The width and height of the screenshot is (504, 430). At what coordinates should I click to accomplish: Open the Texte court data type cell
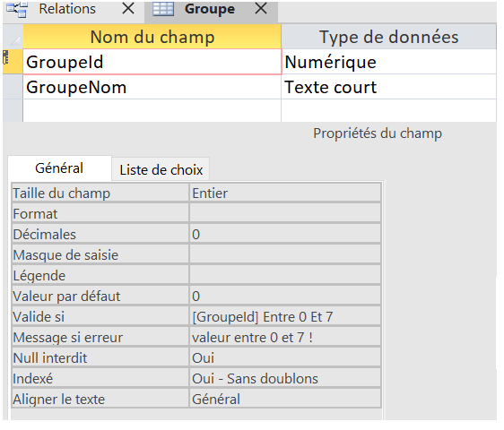click(x=389, y=87)
